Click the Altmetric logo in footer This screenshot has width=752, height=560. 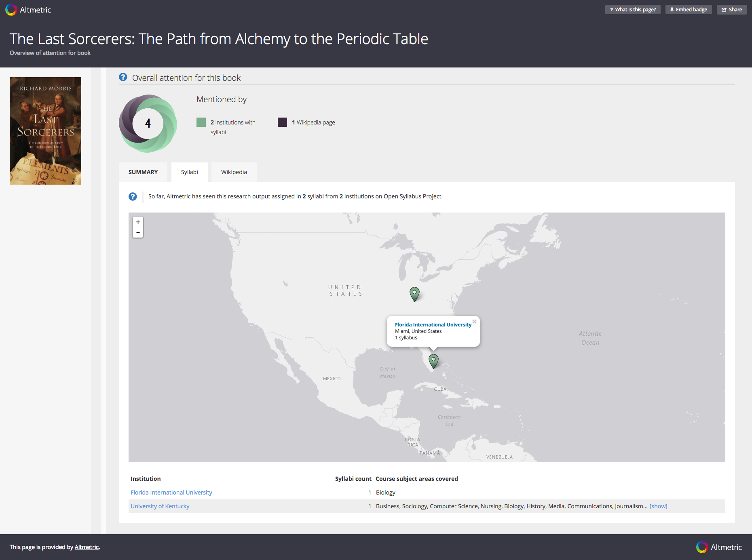719,547
